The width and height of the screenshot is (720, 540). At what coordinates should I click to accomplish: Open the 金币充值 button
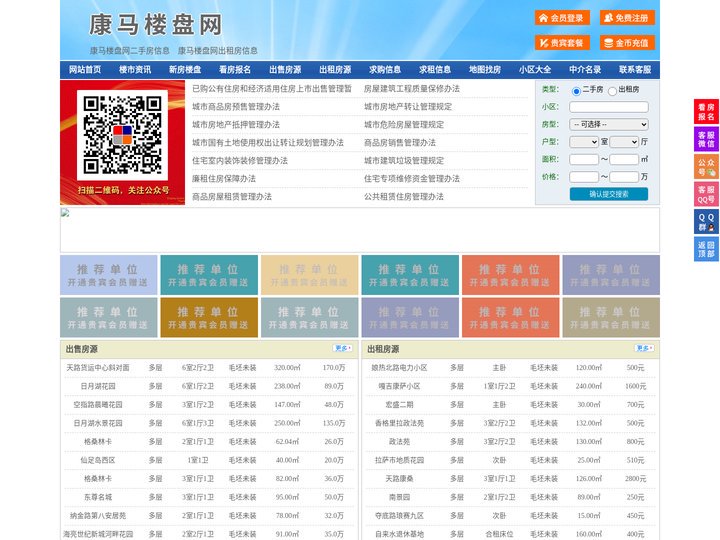pyautogui.click(x=627, y=43)
